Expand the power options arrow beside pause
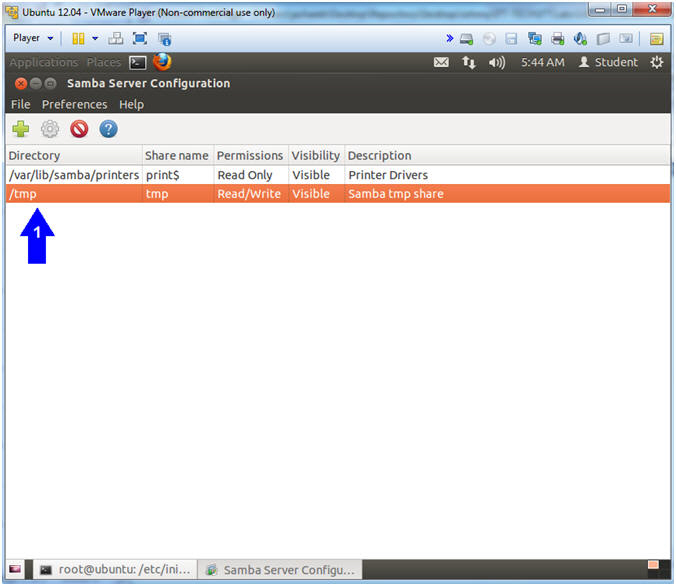Screen dimensions: 676x586 click(x=95, y=38)
